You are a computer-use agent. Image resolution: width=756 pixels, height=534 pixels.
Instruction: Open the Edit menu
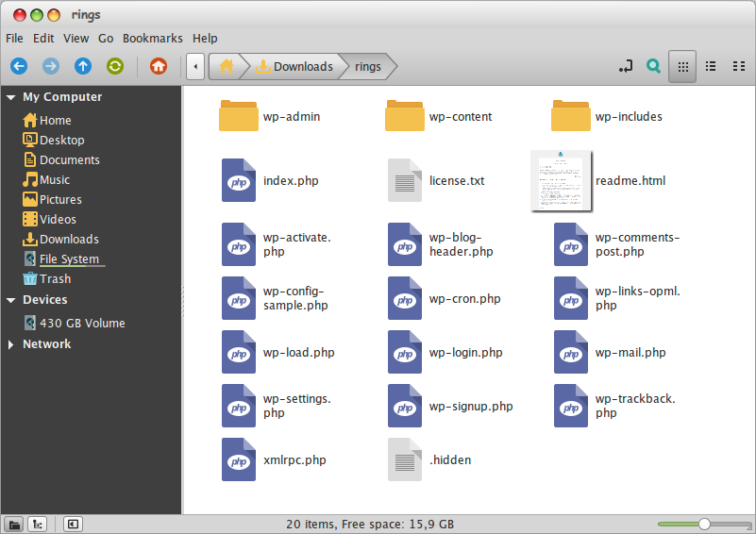43,38
